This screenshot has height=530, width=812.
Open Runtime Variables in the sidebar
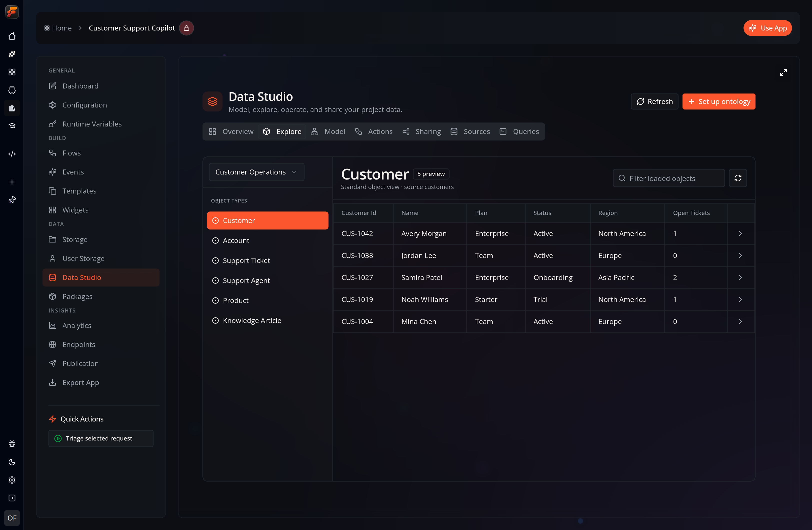101,124
